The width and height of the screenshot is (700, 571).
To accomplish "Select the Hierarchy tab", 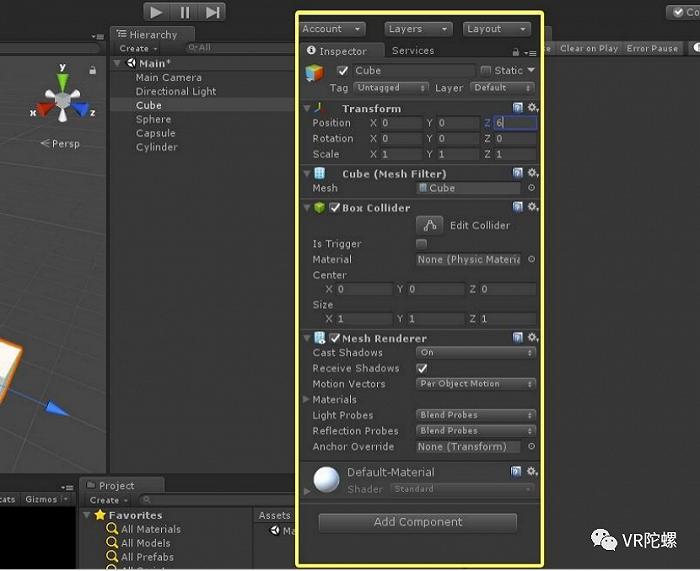I will 152,34.
